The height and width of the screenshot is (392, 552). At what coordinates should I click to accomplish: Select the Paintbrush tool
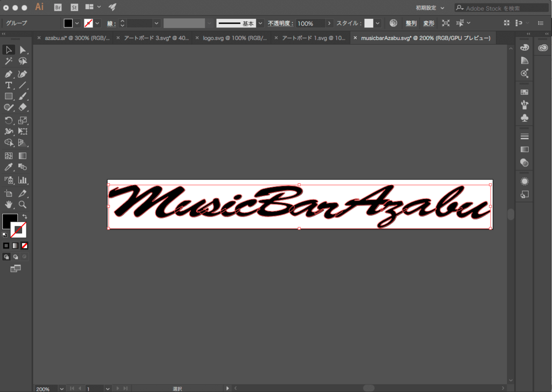point(23,96)
